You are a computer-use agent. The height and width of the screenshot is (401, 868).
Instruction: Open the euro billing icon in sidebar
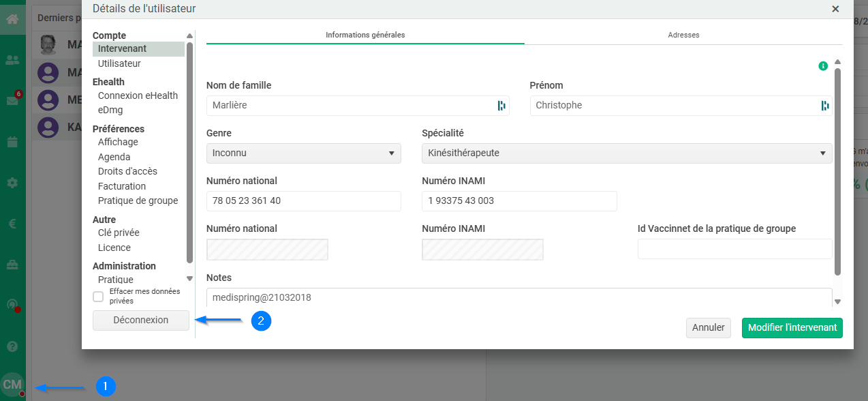tap(12, 223)
